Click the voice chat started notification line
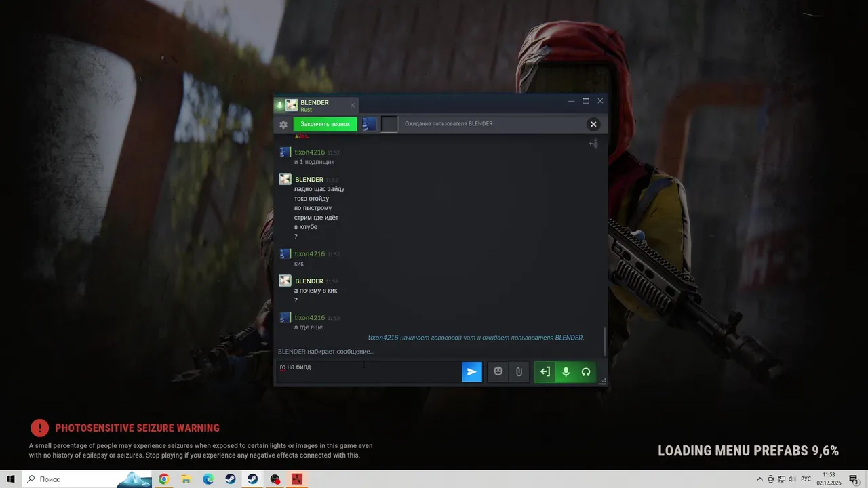868x488 pixels. coord(476,338)
